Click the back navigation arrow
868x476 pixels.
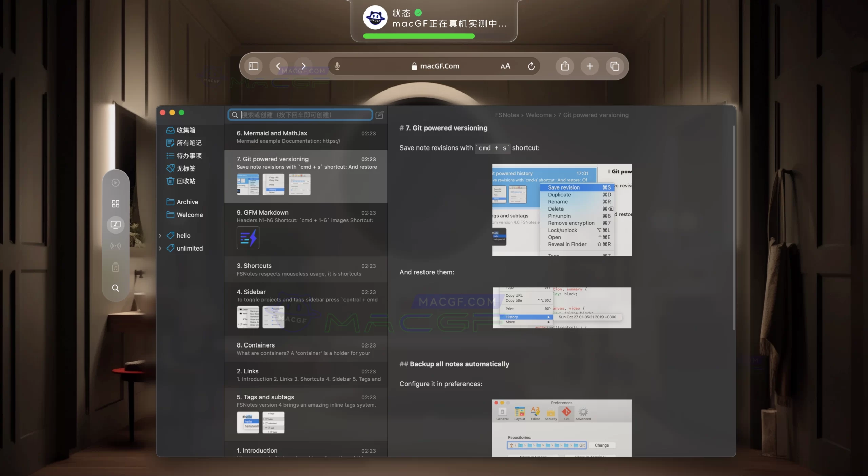pyautogui.click(x=278, y=66)
